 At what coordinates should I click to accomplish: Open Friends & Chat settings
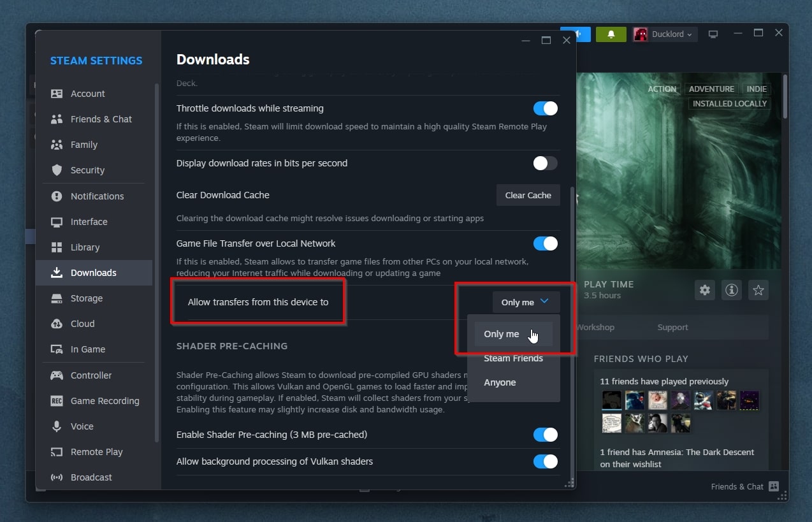click(94, 119)
